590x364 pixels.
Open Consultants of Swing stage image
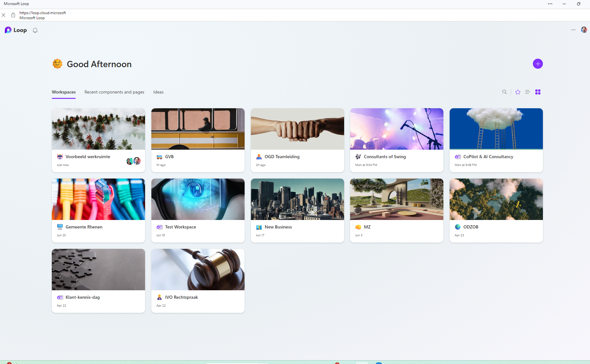tap(397, 129)
